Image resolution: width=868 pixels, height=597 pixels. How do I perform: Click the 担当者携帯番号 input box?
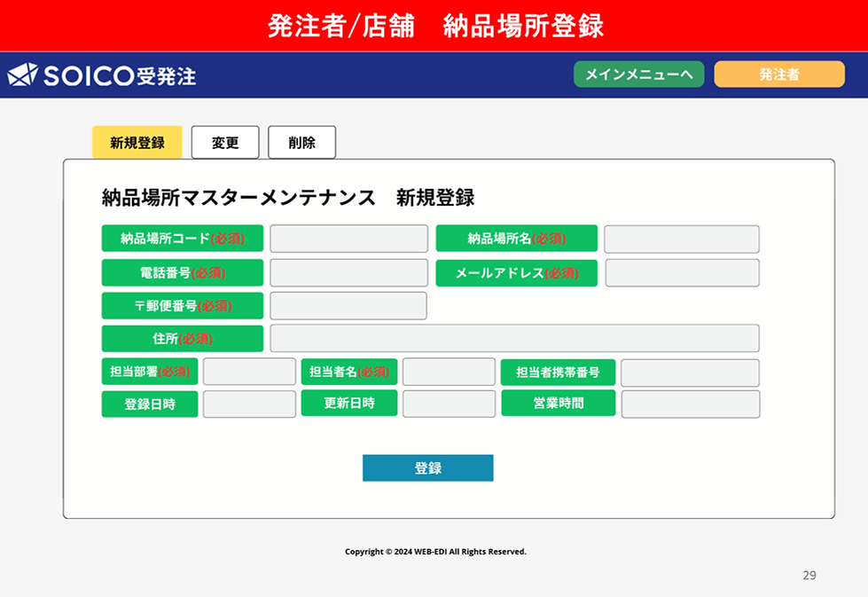click(690, 373)
